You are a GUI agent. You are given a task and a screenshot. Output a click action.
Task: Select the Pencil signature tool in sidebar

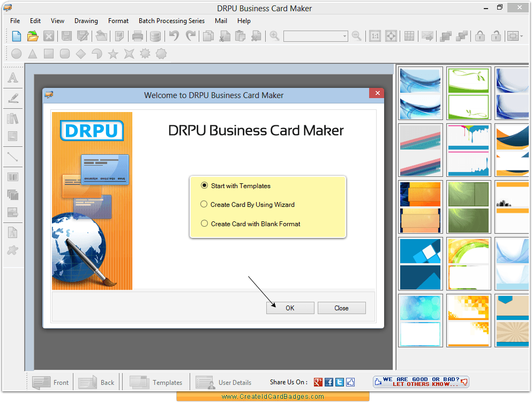pos(13,98)
